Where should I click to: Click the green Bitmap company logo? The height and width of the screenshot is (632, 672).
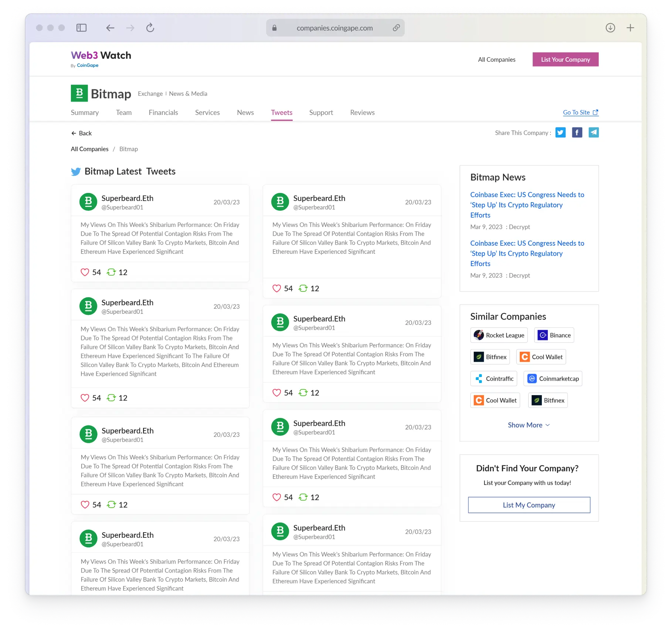click(x=79, y=93)
